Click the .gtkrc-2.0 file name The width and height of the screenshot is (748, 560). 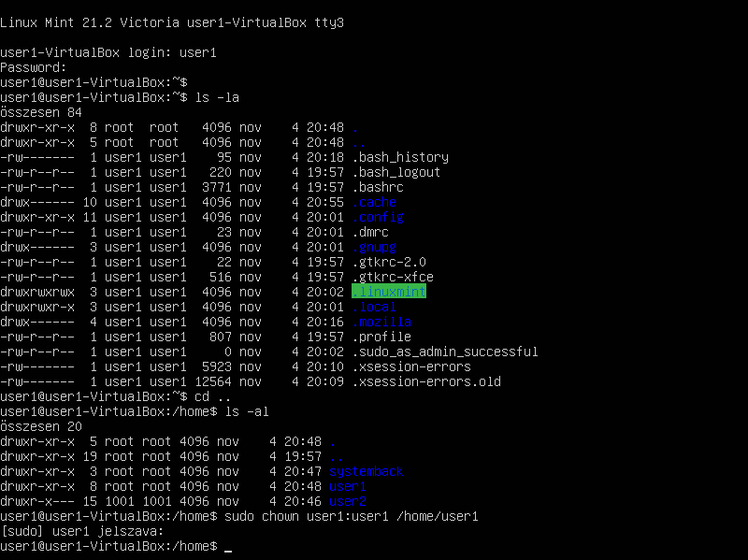[389, 262]
